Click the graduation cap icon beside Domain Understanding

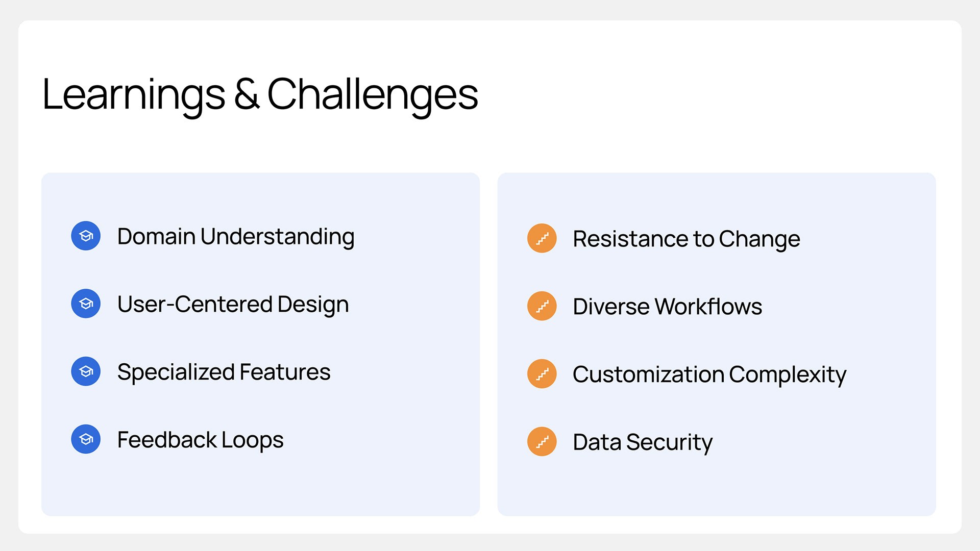(86, 236)
